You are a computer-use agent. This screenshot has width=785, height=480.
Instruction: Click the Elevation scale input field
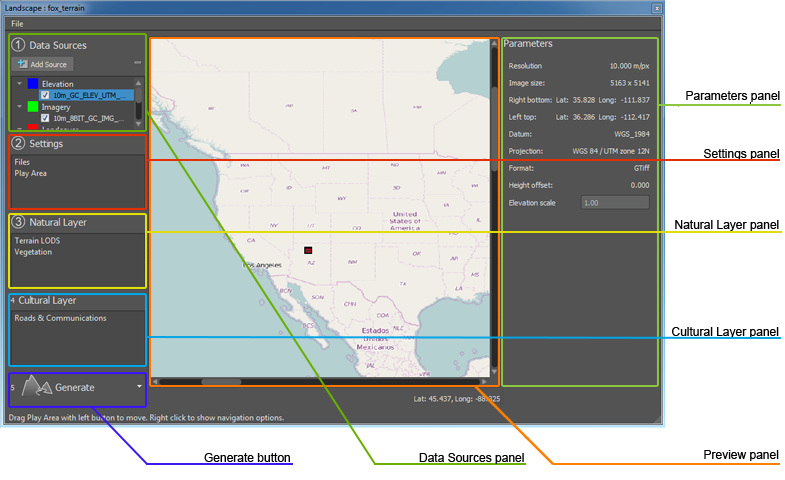(615, 203)
